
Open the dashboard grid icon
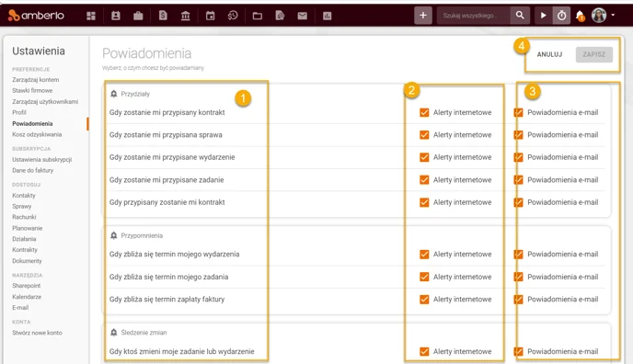(x=91, y=16)
